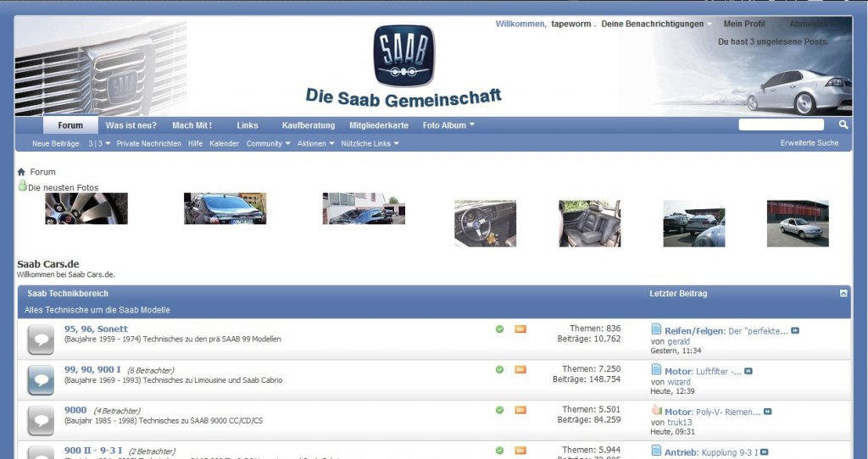
Task: Click the search magnifier icon
Action: point(843,124)
